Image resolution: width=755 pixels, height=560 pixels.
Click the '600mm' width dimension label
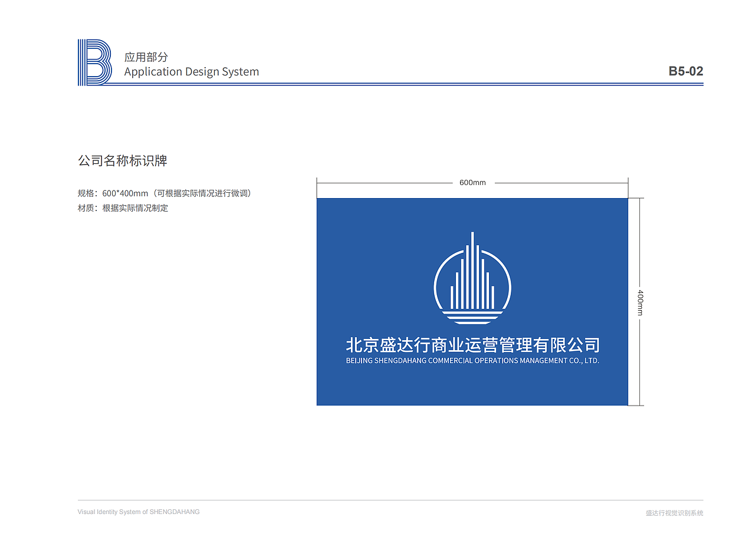point(472,183)
